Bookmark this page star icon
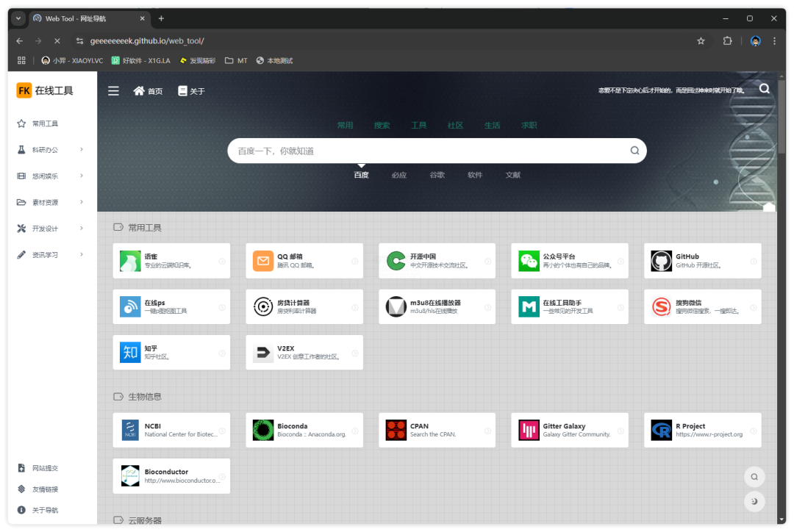Image resolution: width=794 pixels, height=532 pixels. point(701,41)
